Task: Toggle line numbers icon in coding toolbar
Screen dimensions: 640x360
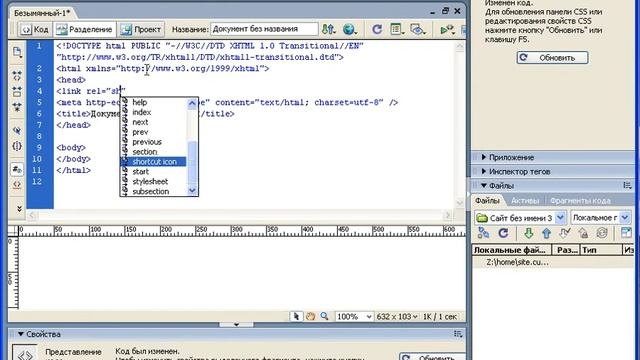Action: coord(17,169)
